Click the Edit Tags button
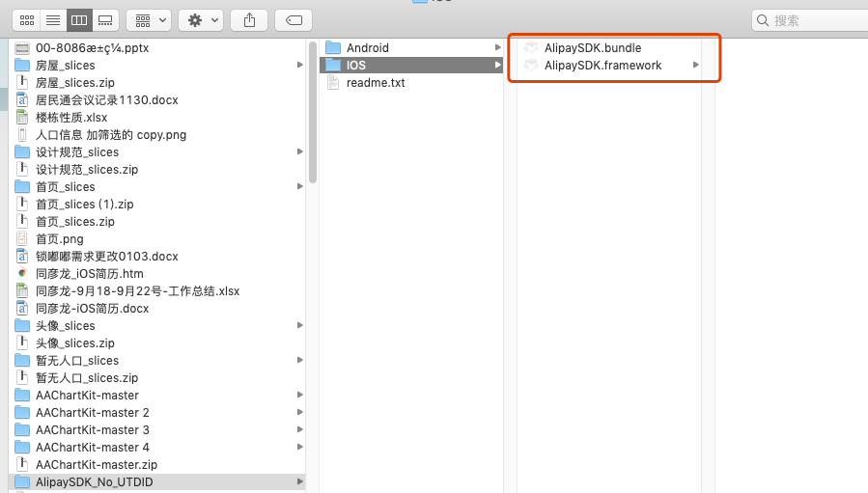 pos(294,20)
